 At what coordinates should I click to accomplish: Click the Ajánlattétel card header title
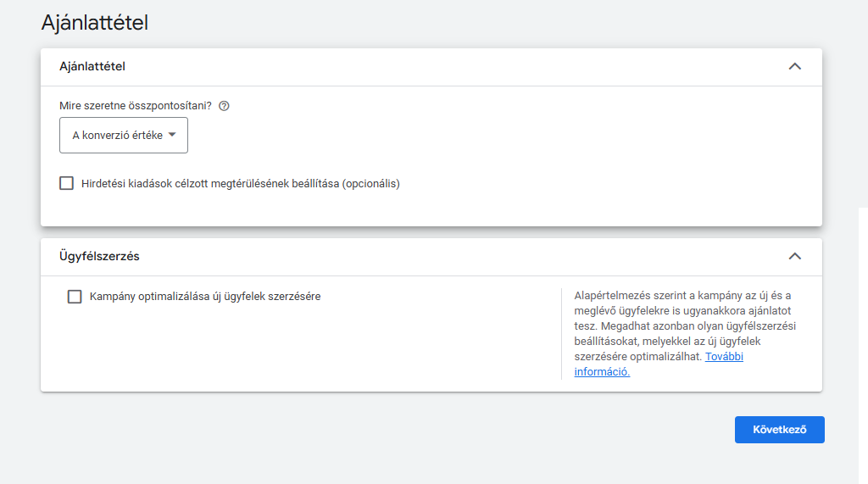92,66
